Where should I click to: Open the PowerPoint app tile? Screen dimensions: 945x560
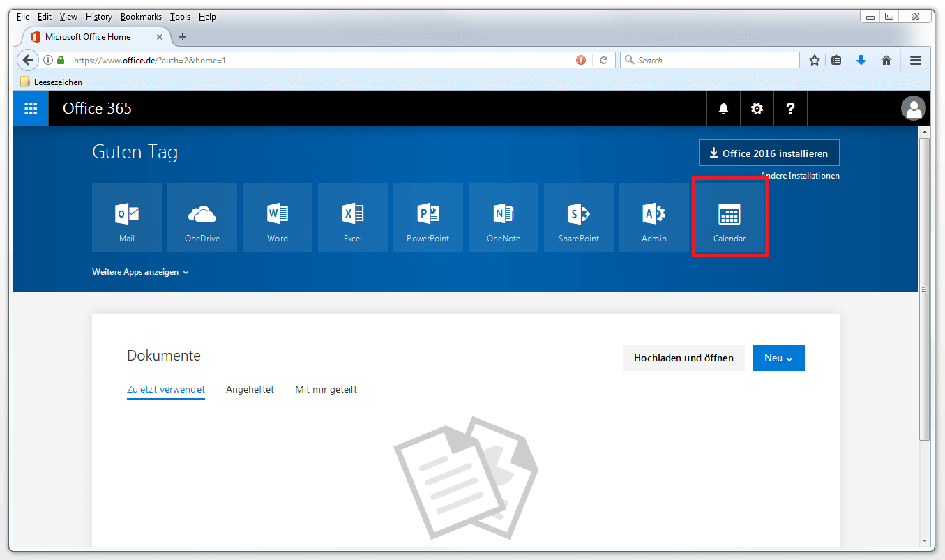(x=428, y=218)
